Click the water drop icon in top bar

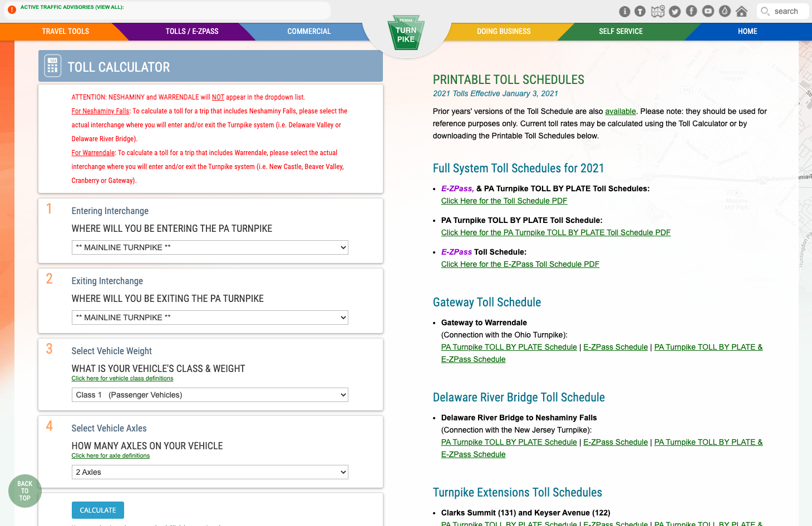(725, 11)
